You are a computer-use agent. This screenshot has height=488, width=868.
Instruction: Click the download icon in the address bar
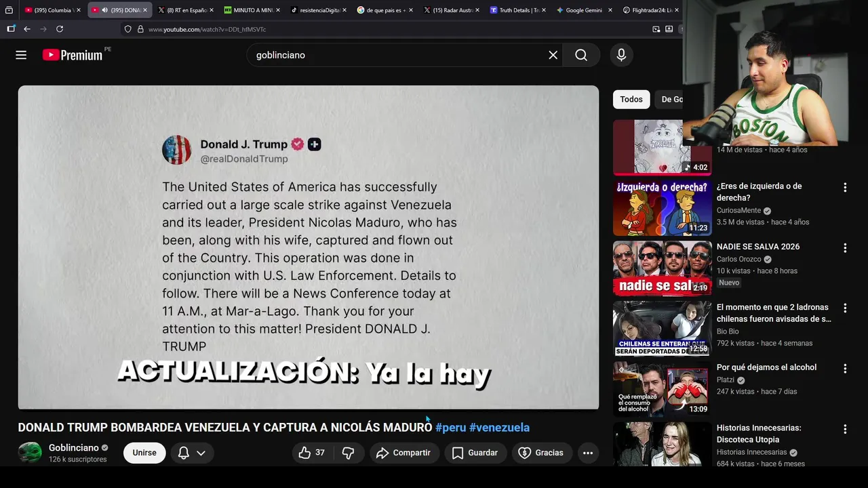[x=669, y=29]
